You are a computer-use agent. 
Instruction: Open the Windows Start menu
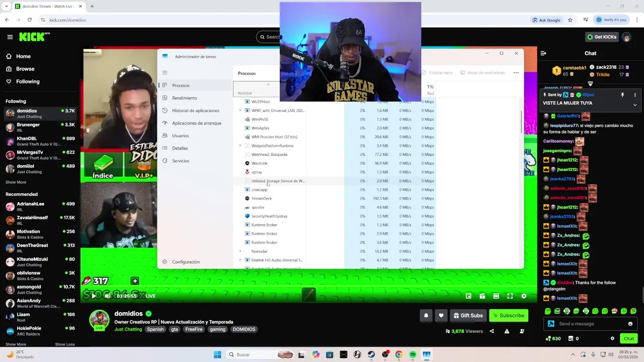217,354
